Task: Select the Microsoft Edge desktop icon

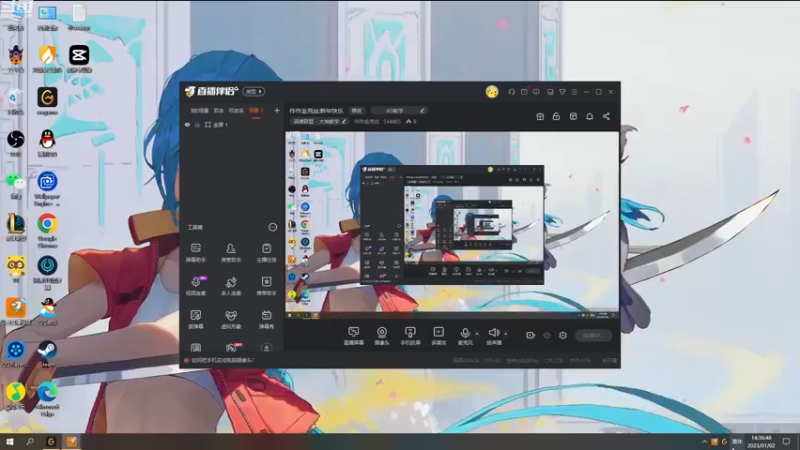Action: click(x=47, y=399)
